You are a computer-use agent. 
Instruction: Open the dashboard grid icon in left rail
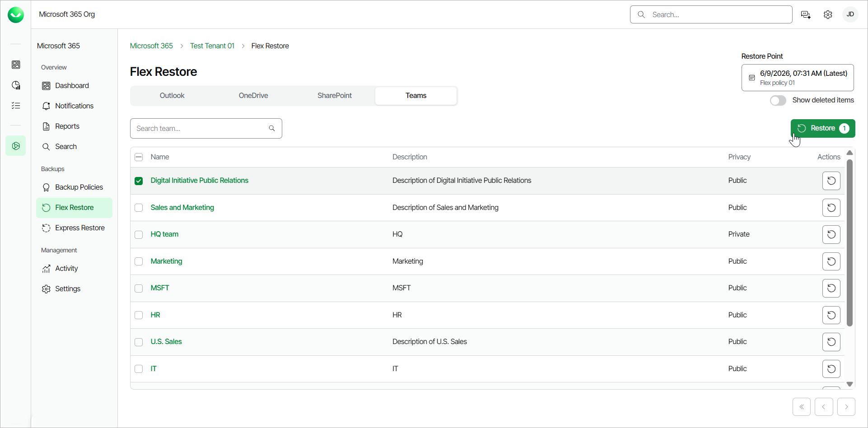pyautogui.click(x=16, y=65)
